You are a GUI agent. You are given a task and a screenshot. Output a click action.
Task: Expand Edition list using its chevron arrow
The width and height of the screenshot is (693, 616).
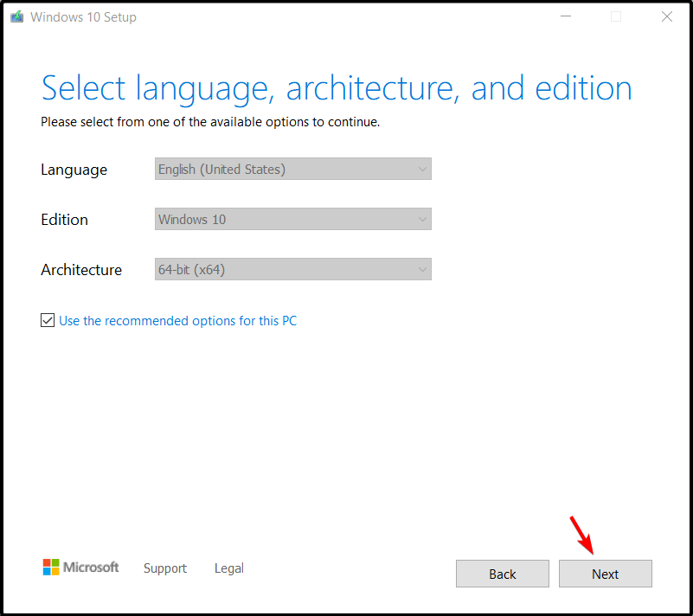(x=422, y=219)
